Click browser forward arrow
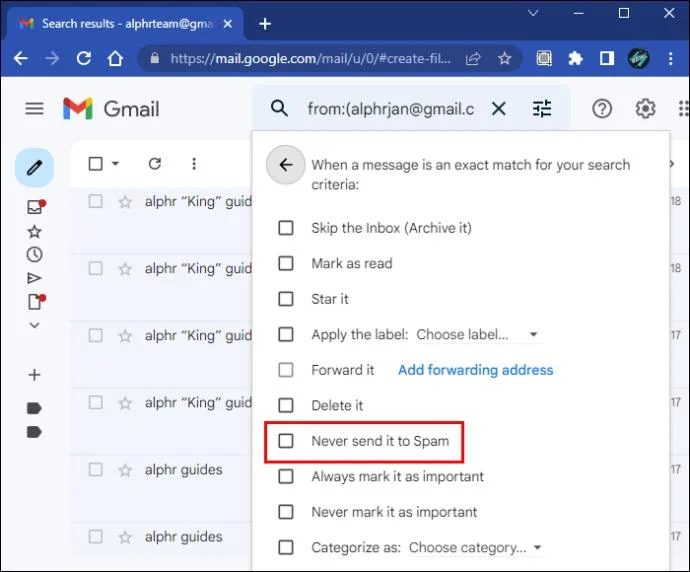690x572 pixels. [x=52, y=58]
